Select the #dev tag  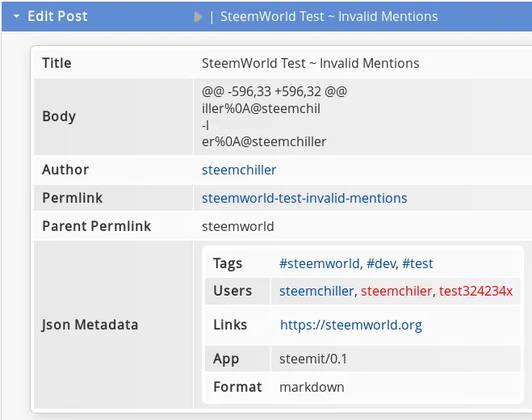(x=381, y=263)
